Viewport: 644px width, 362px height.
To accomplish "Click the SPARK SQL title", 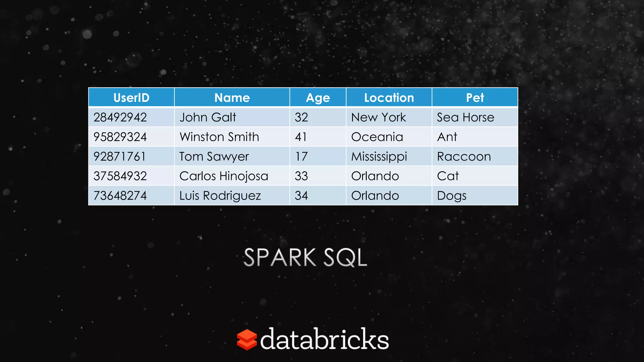I will (x=305, y=258).
